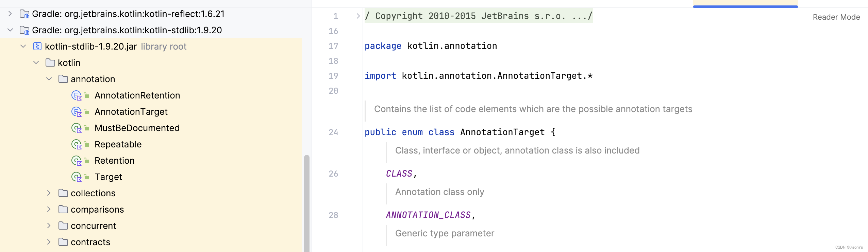Screen dimensions: 868x252
Task: Select MustBeDocumented in the project tree
Action: (137, 128)
